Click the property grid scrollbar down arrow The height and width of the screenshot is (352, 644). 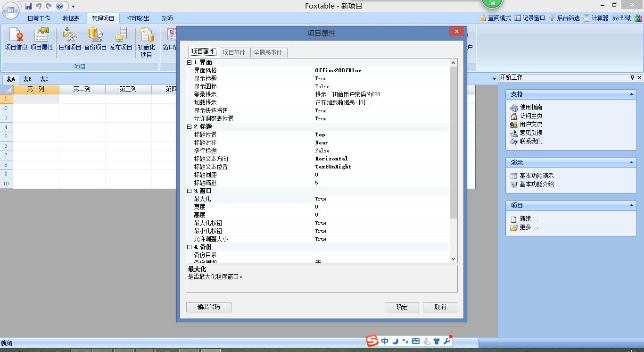pos(454,259)
